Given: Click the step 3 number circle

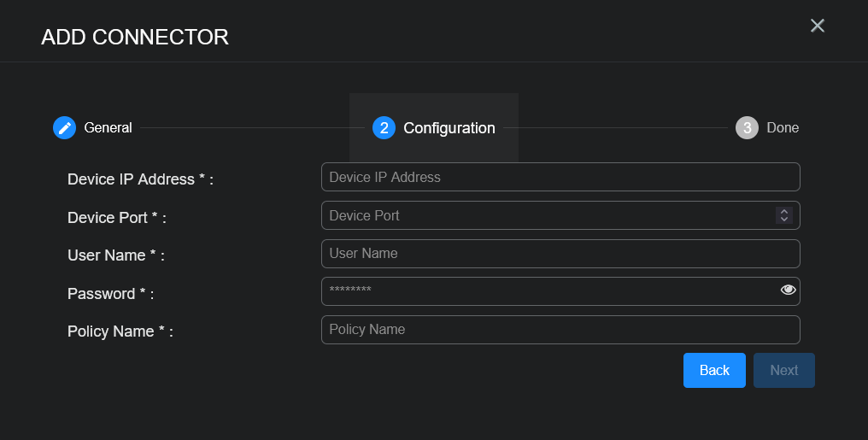Looking at the screenshot, I should point(747,128).
